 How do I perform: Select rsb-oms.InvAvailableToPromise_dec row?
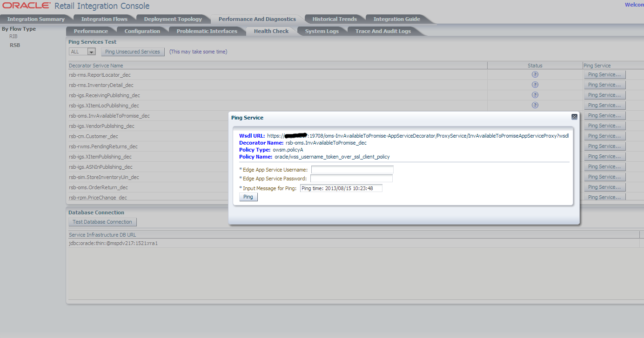coord(109,116)
